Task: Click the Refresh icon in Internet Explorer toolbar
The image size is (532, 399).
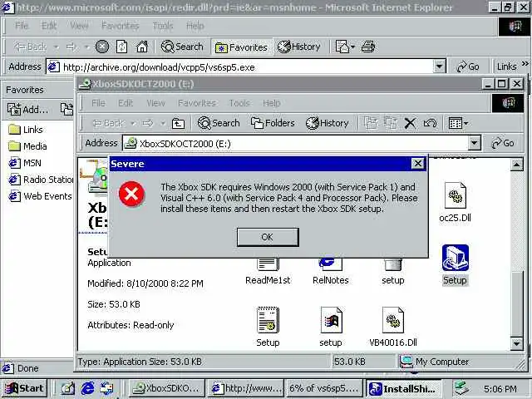Action: pos(122,47)
